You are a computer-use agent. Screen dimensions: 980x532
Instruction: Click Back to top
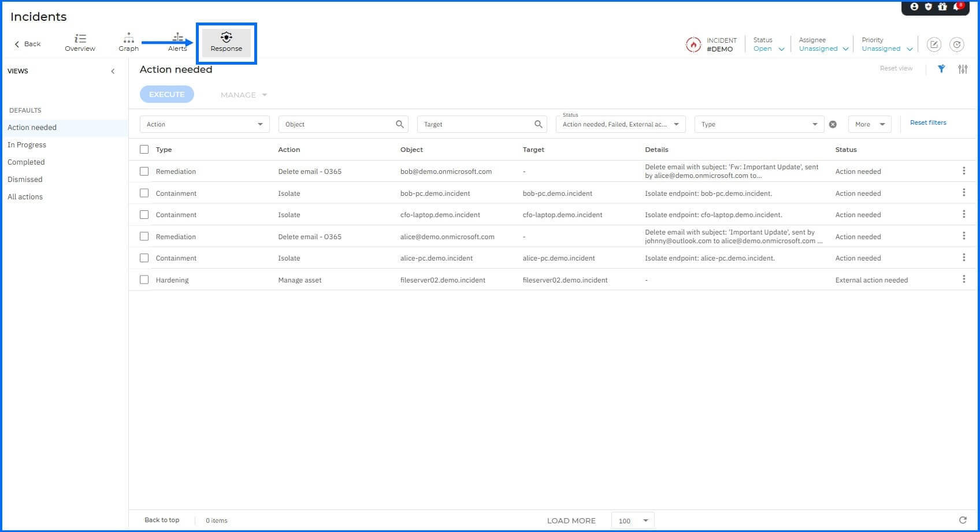(x=162, y=520)
